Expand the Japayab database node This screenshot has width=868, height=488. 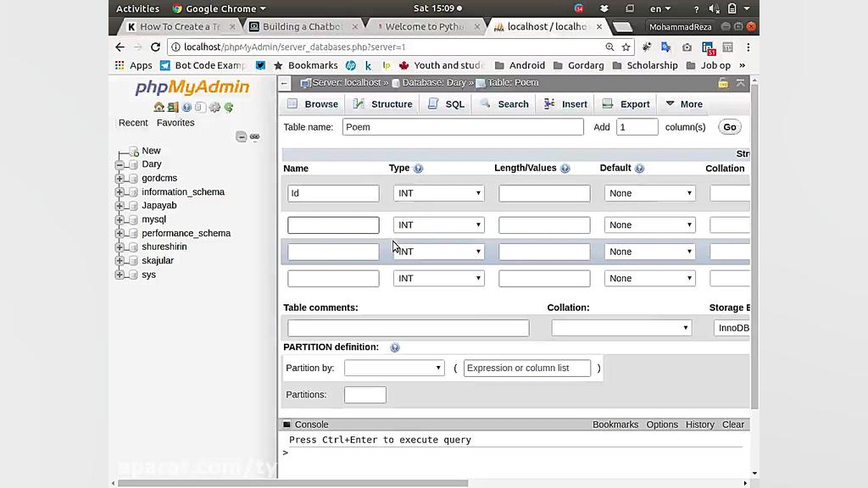click(120, 206)
